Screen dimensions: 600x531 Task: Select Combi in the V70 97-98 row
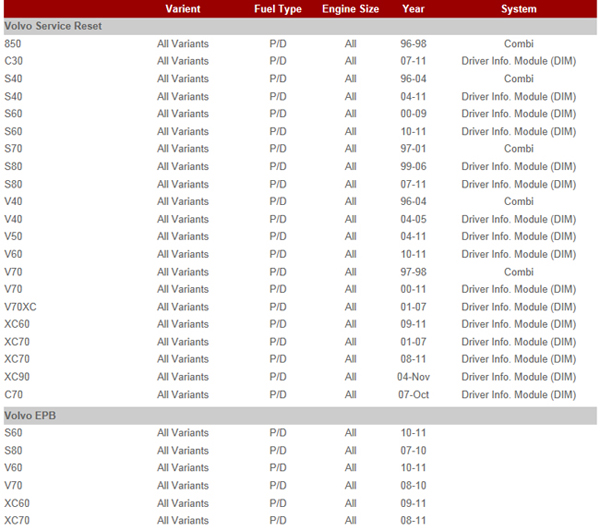tap(518, 272)
